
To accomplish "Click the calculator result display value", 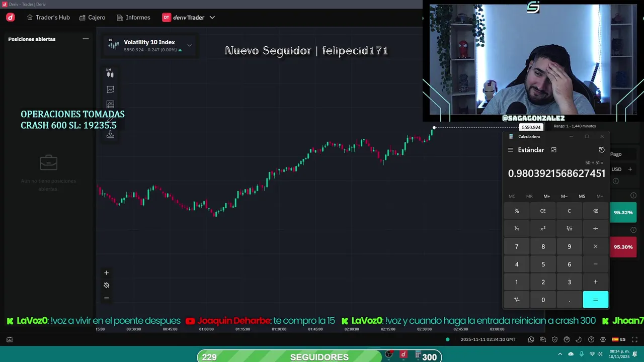I will 556,173.
